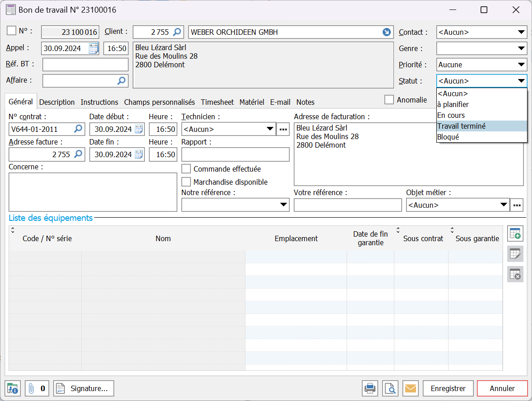Tick Marchandise disponible checkbox
Screen dimensions: 532x401
pyautogui.click(x=186, y=182)
